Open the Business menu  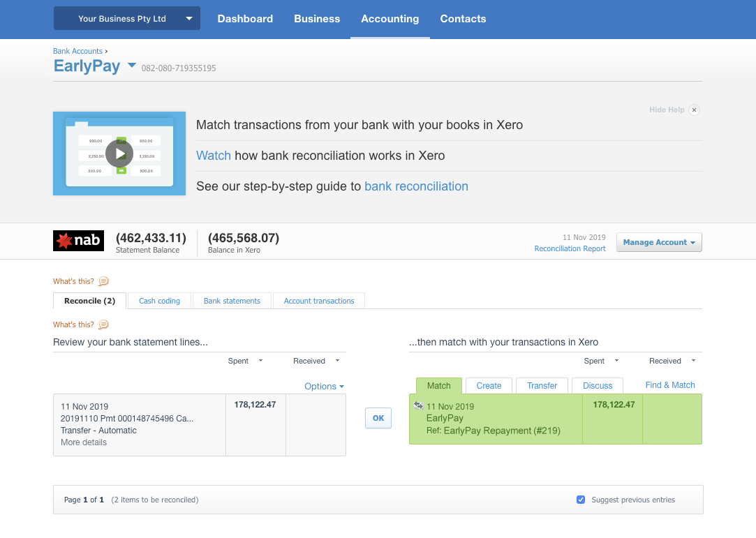coord(317,19)
